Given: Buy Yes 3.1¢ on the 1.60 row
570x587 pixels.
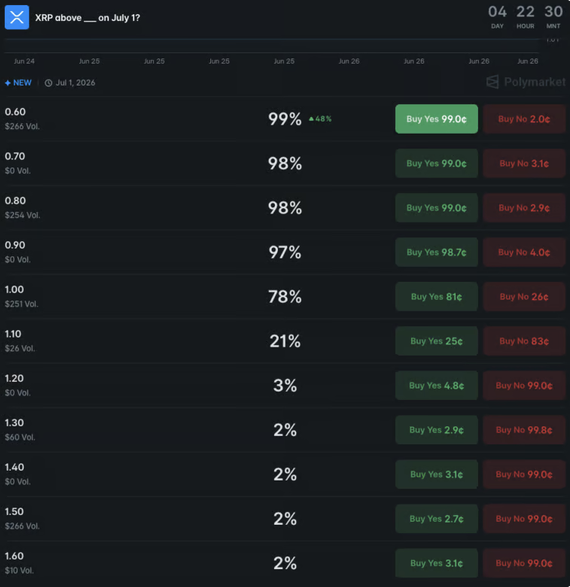Looking at the screenshot, I should 436,563.
